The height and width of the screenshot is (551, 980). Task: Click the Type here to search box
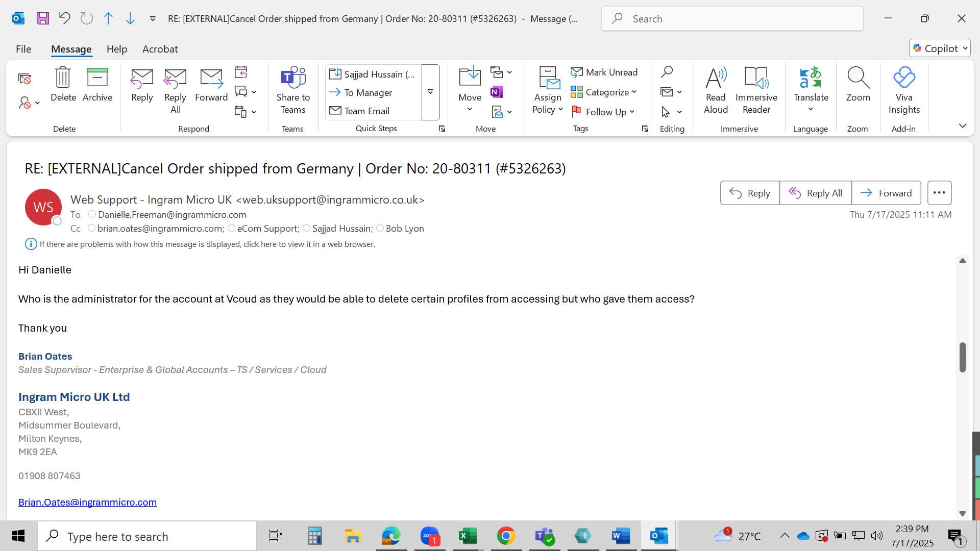point(147,536)
